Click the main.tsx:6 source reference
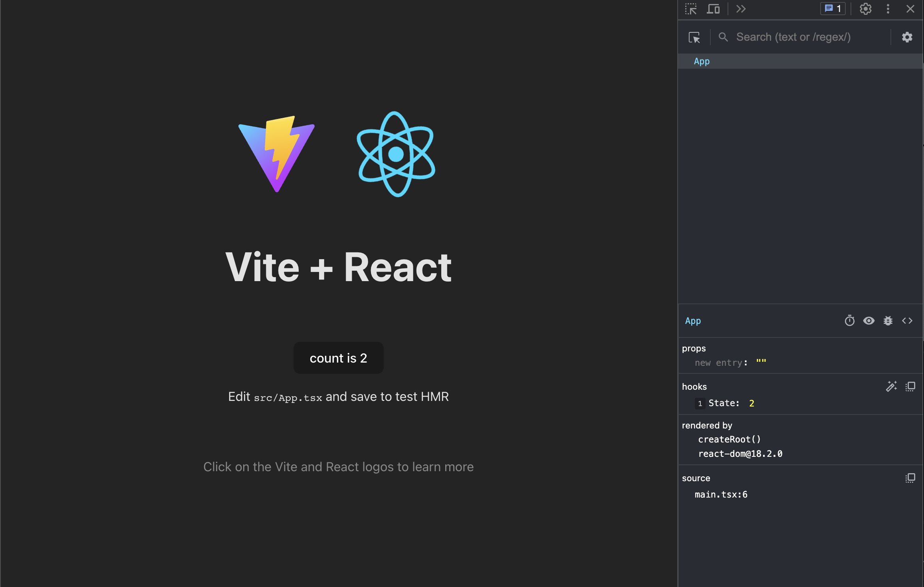The width and height of the screenshot is (924, 587). tap(721, 494)
